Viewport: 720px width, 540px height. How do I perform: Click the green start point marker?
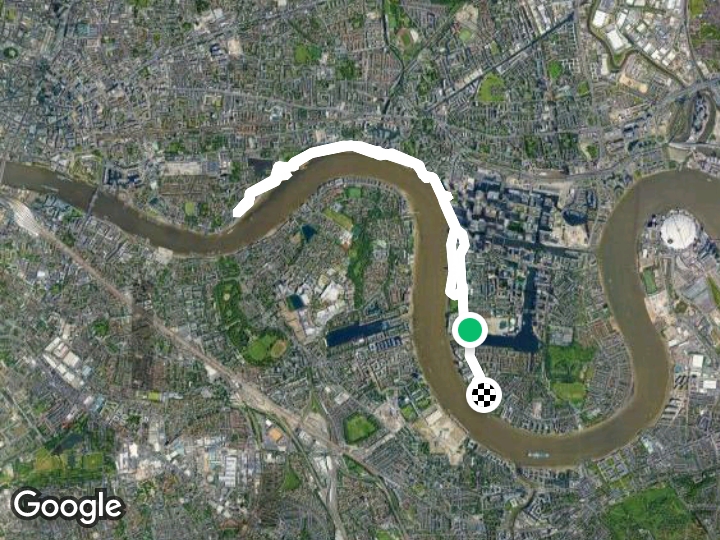(469, 330)
